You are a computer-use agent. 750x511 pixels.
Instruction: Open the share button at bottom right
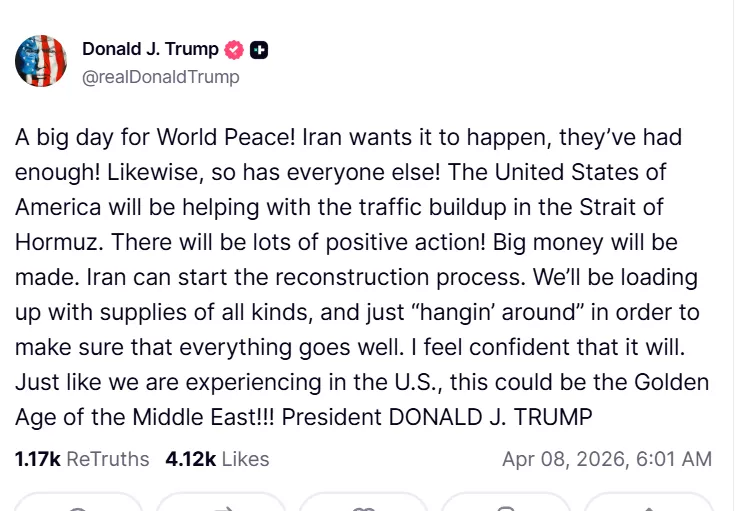648,504
